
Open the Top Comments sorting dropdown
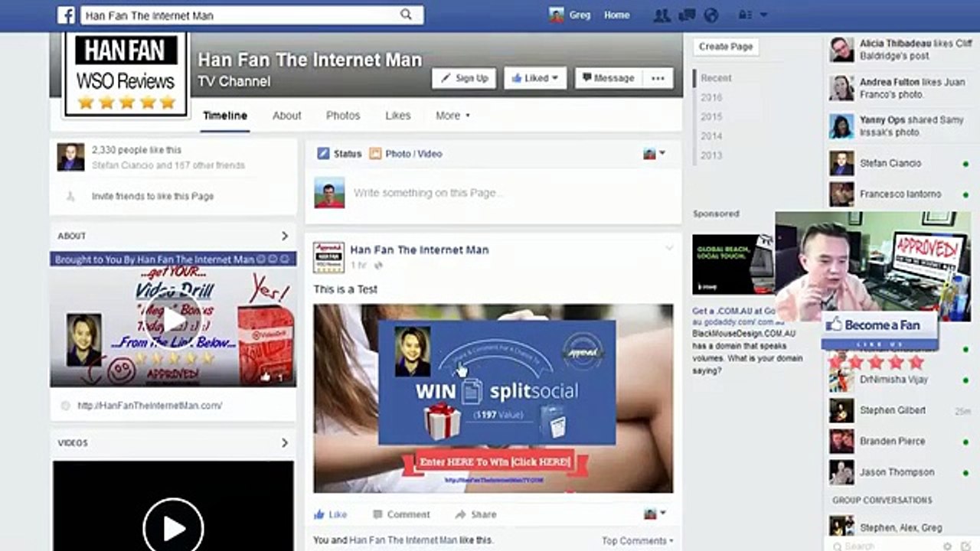pos(637,540)
